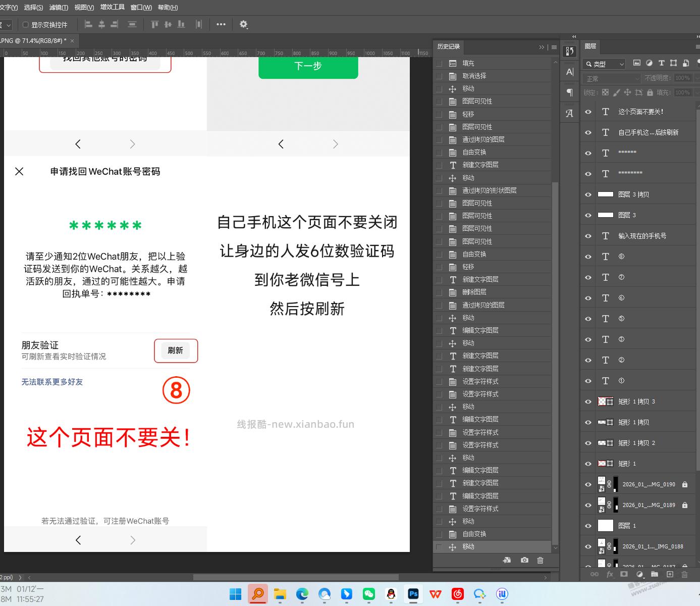
Task: Enable lock transparent pixels in 锁定 row
Action: (x=605, y=92)
